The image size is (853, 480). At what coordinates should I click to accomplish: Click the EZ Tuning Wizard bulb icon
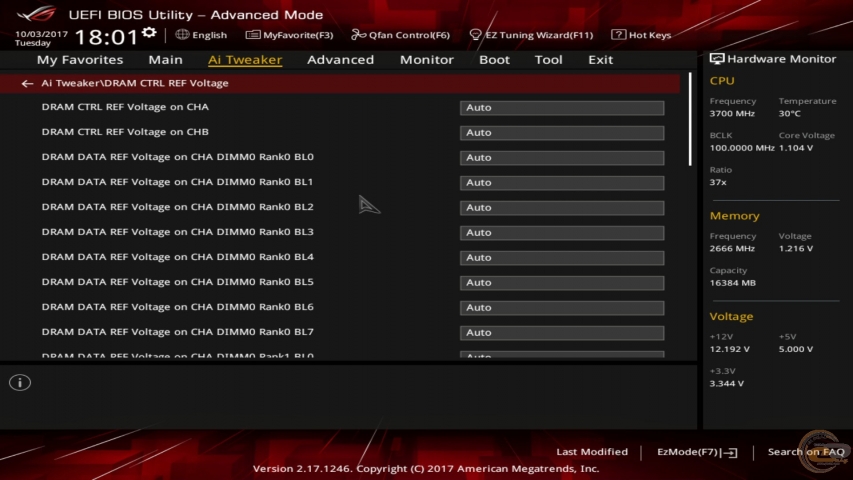(475, 35)
